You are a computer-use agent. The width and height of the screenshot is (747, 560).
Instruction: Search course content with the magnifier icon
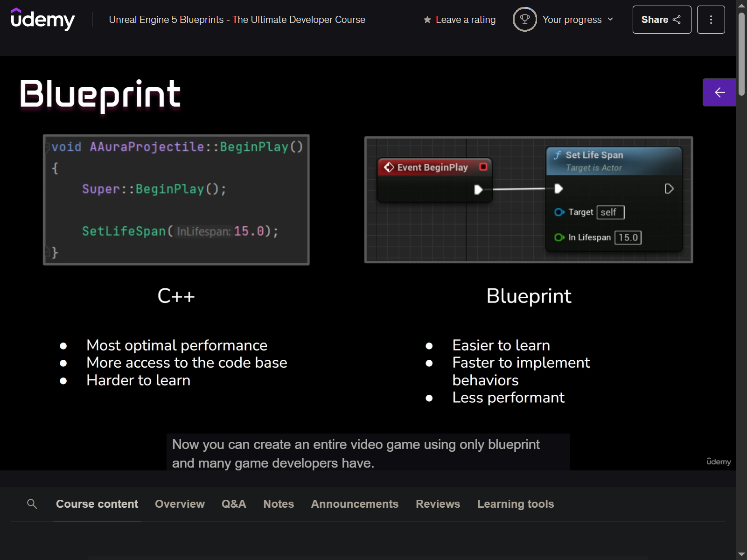pos(32,504)
